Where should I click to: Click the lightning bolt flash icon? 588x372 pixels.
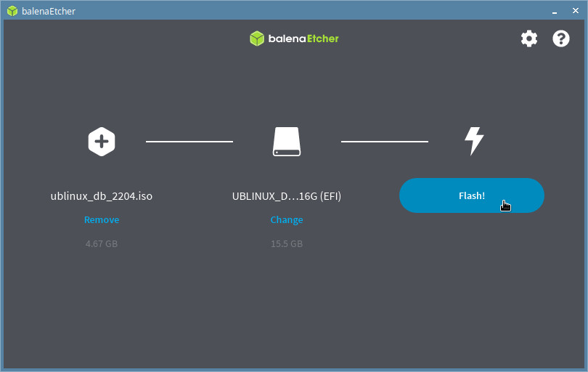click(474, 141)
